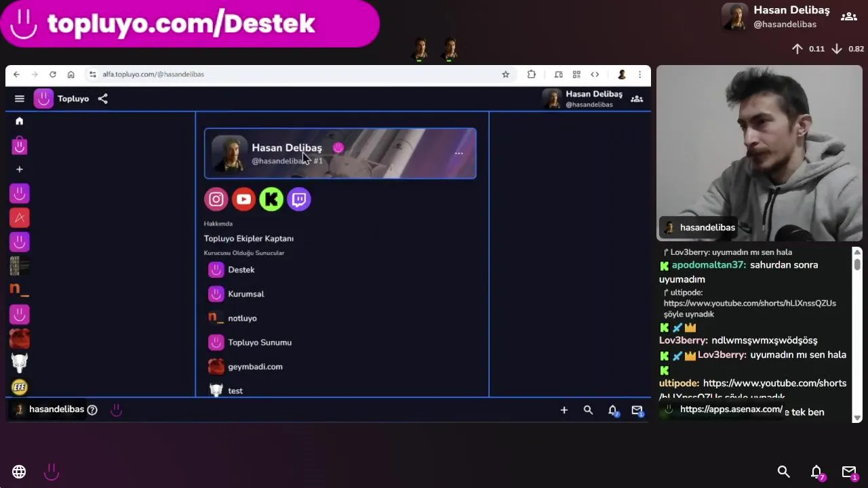
Task: Open the browser profile avatar
Action: point(621,75)
